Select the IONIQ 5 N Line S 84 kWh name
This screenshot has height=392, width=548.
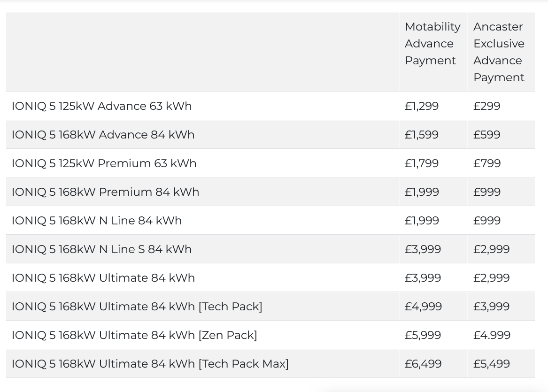coord(102,249)
